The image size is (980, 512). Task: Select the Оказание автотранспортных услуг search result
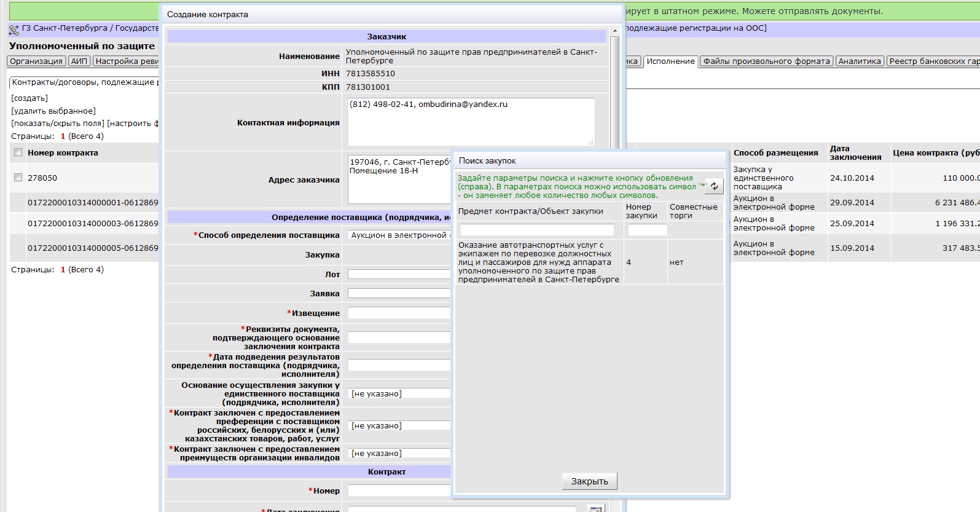coord(539,262)
